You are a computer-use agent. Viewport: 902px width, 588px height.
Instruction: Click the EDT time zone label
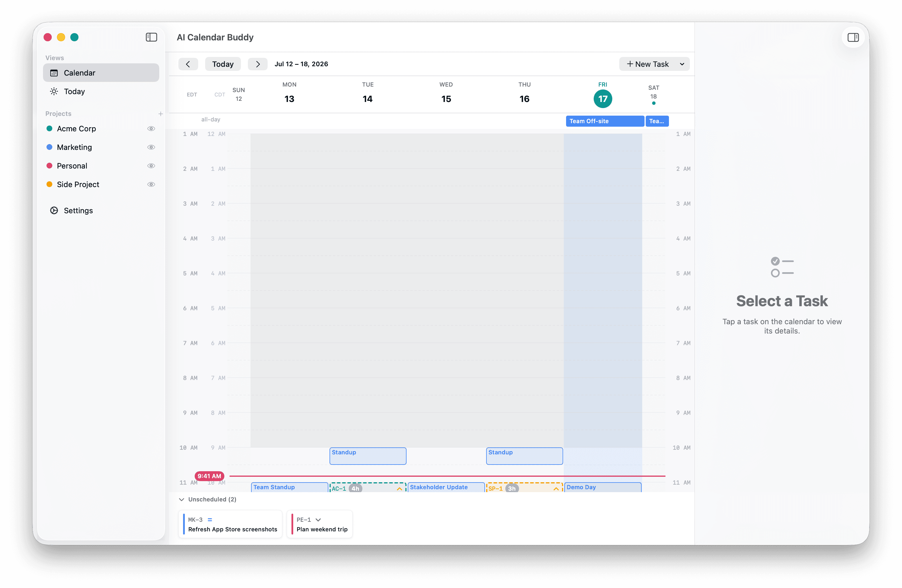pos(192,95)
